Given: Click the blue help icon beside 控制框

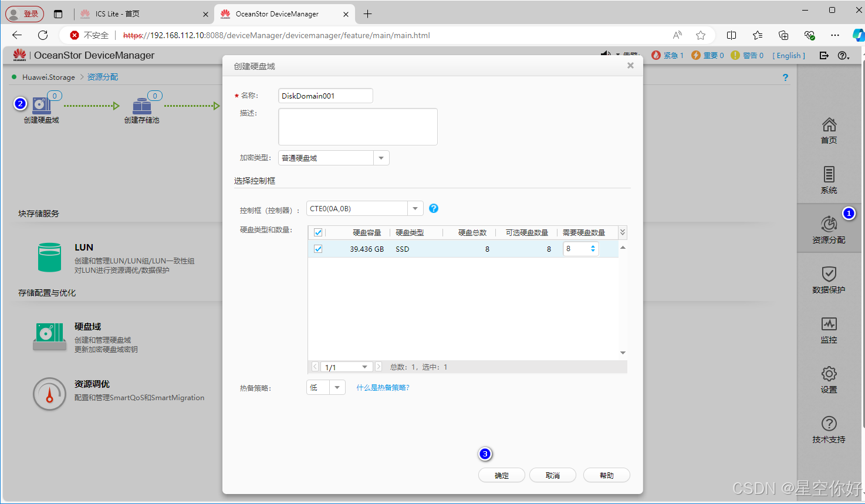Looking at the screenshot, I should 434,208.
